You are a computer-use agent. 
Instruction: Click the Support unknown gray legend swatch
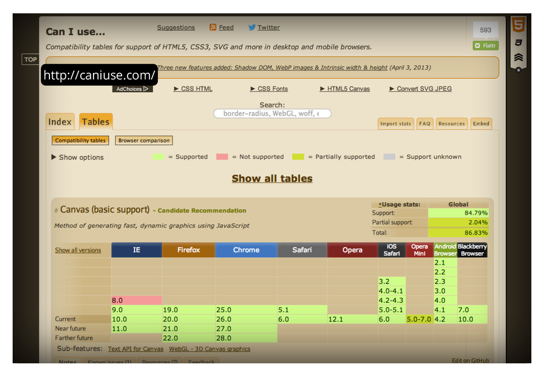tap(389, 157)
